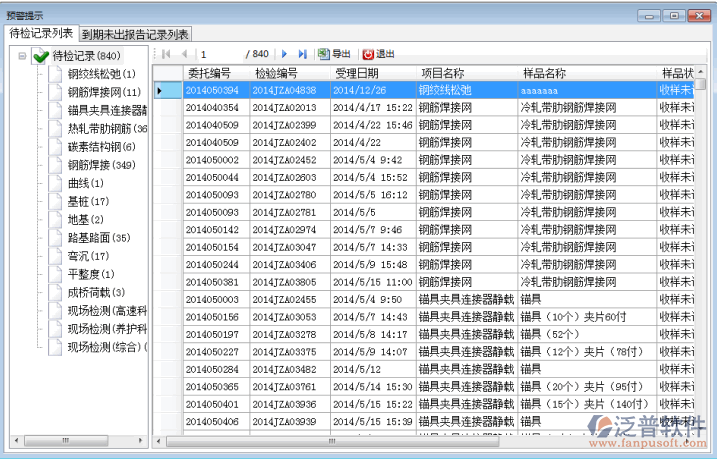The height and width of the screenshot is (459, 717).
Task: Click the previous record arrow
Action: tap(182, 54)
